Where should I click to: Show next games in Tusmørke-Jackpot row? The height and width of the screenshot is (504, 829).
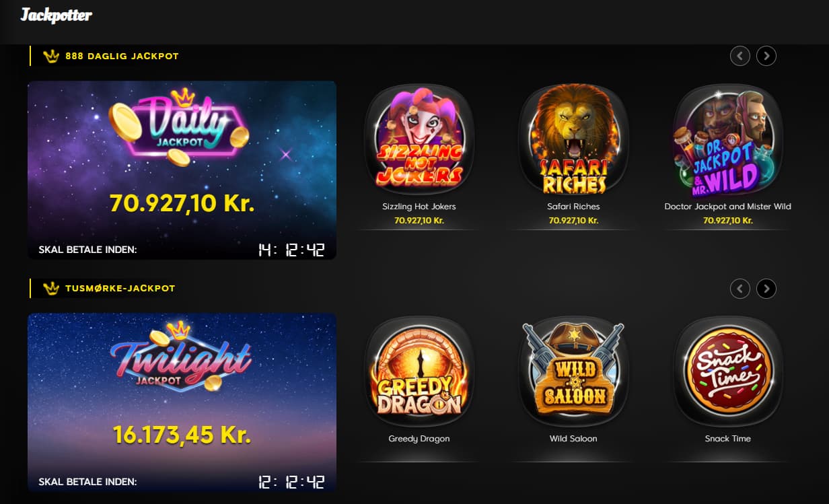tap(766, 289)
